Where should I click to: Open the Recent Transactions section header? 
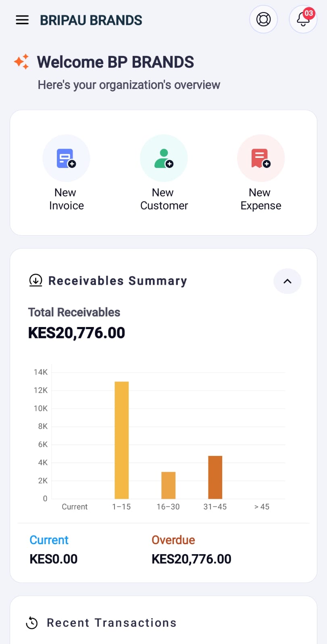112,623
